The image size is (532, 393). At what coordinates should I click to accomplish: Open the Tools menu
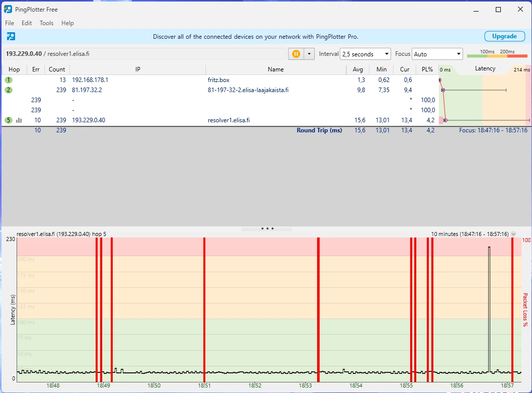coord(46,23)
